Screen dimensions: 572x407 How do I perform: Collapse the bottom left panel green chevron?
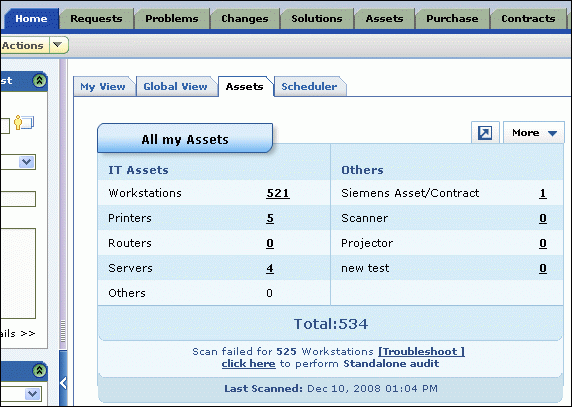click(39, 371)
